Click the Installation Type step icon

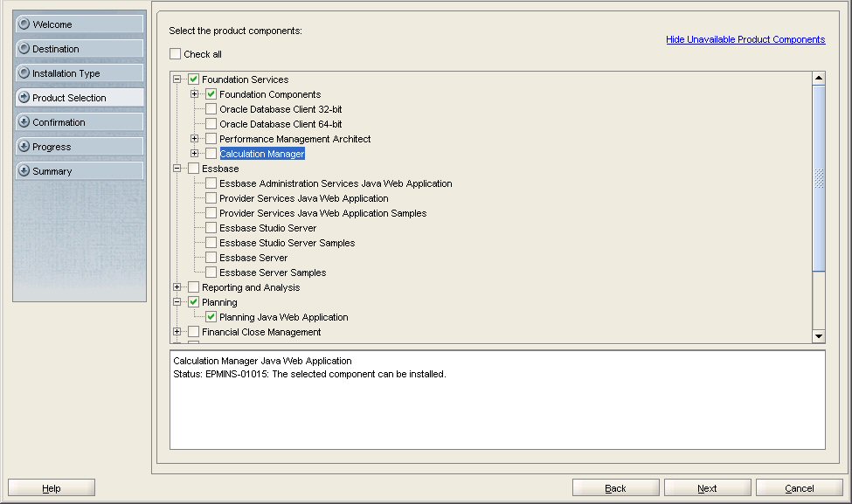coord(24,72)
